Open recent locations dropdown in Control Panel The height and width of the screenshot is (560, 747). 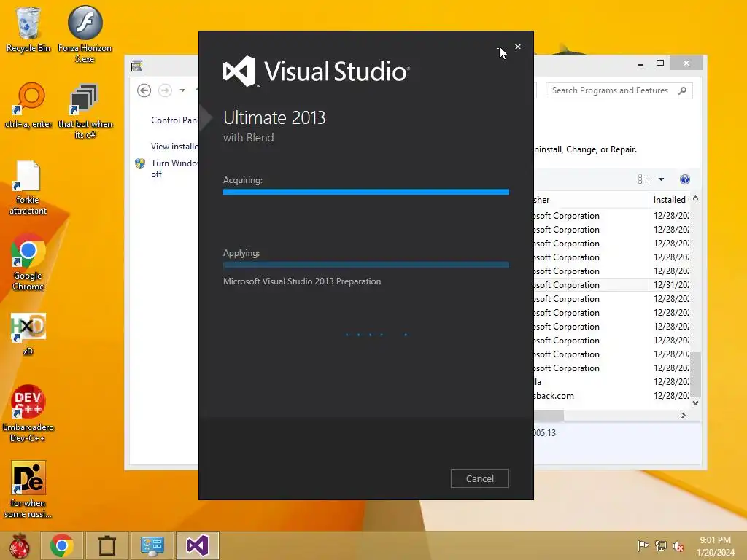click(x=182, y=90)
